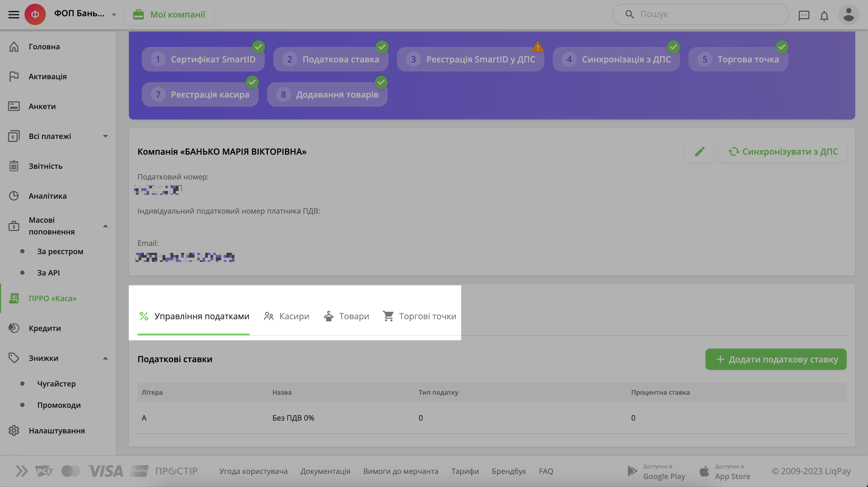Open the hamburger menu icon

(14, 14)
